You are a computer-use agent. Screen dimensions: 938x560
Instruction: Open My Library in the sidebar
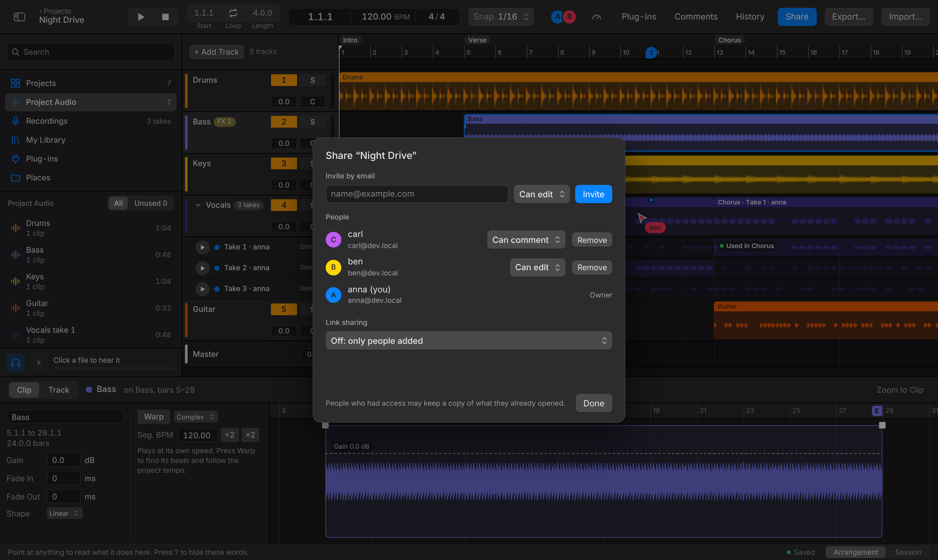(91, 140)
